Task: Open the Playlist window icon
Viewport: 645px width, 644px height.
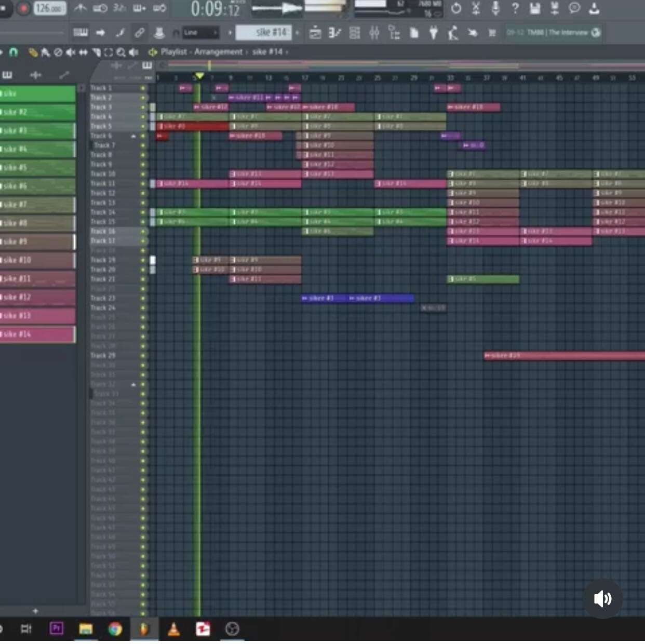Action: pyautogui.click(x=315, y=33)
